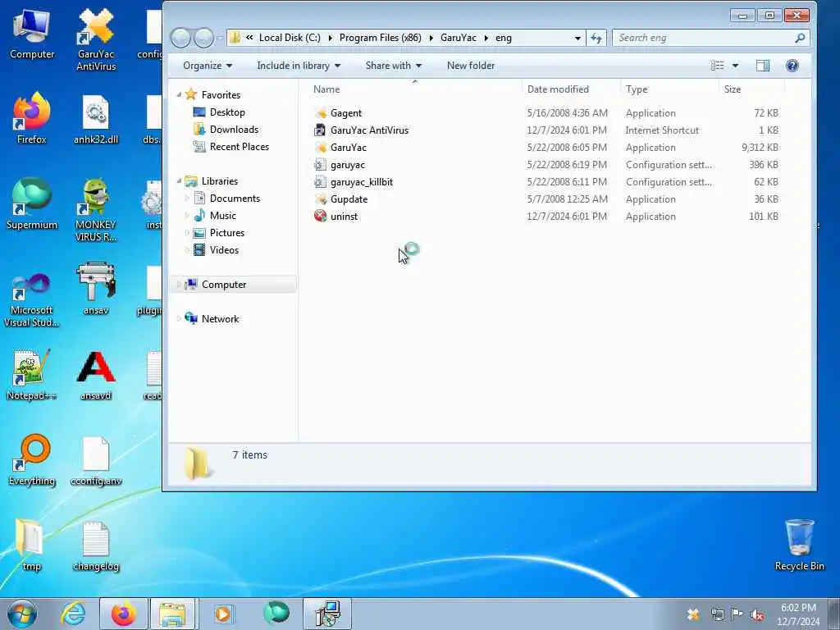Show the preview pane
840x630 pixels.
point(762,66)
